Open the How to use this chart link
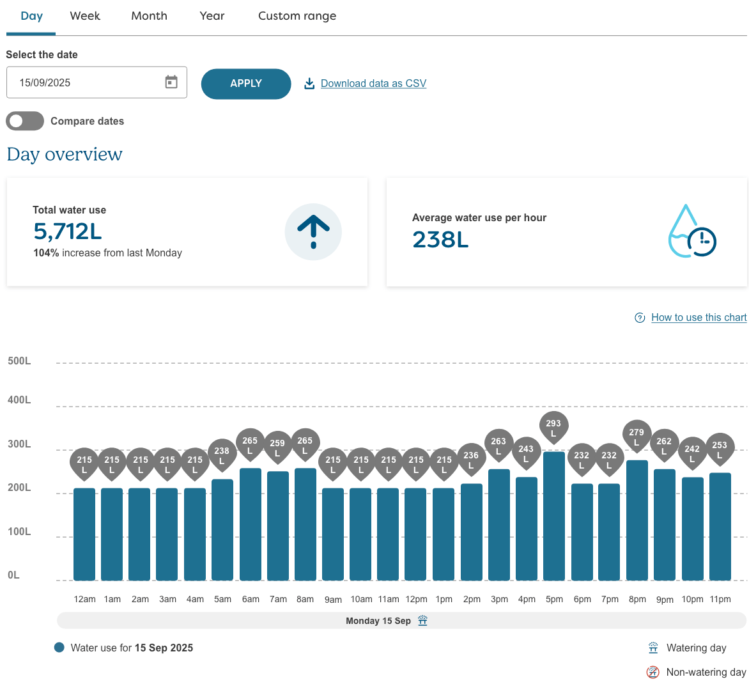Image resolution: width=749 pixels, height=700 pixels. (699, 317)
